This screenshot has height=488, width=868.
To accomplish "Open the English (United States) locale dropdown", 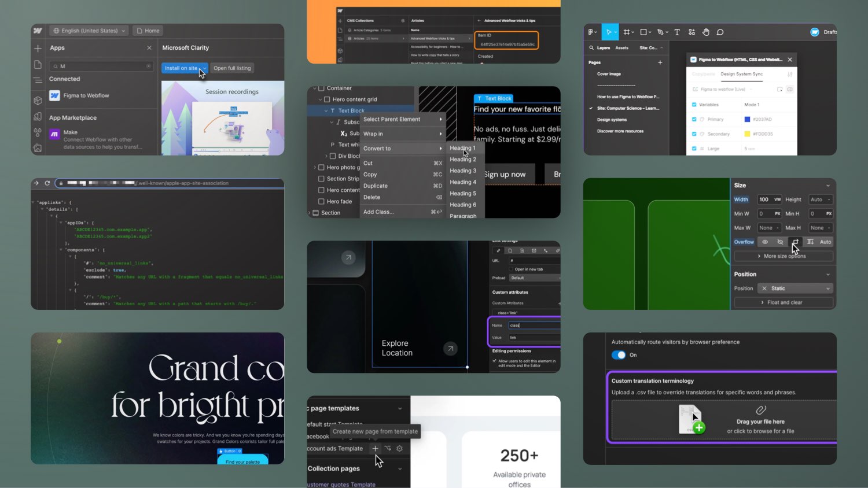I will tap(89, 31).
